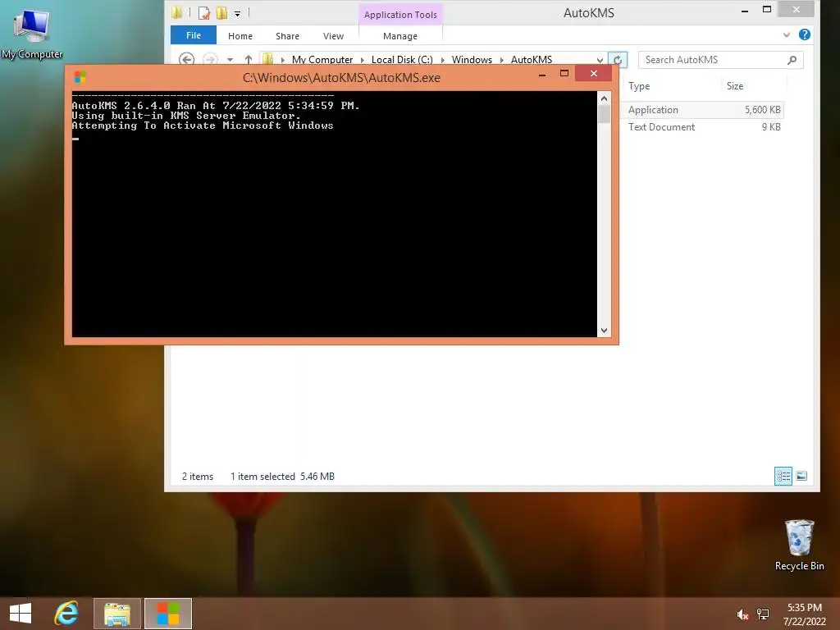840x630 pixels.
Task: Open the recent locations dropdown
Action: [230, 59]
